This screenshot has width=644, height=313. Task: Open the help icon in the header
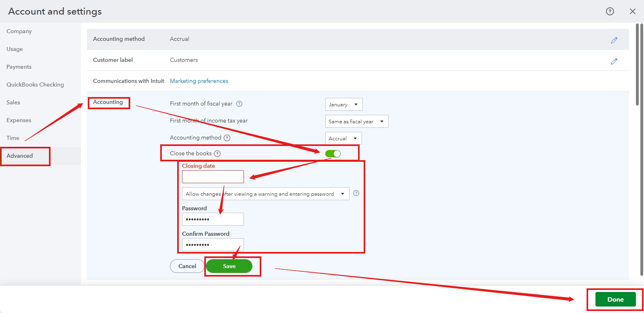point(610,11)
